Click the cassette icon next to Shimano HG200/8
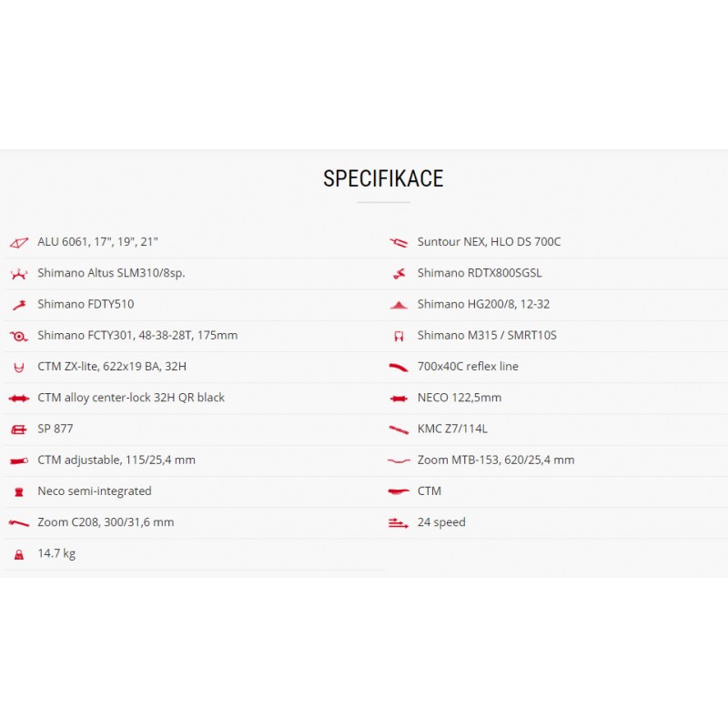Viewport: 728px width, 728px height. 399,305
